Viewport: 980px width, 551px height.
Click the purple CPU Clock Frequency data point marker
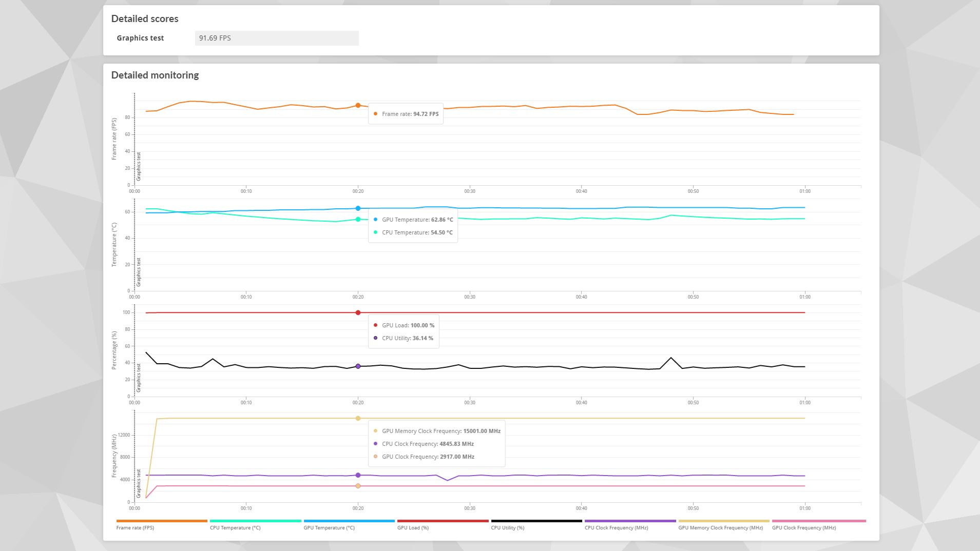pyautogui.click(x=358, y=475)
